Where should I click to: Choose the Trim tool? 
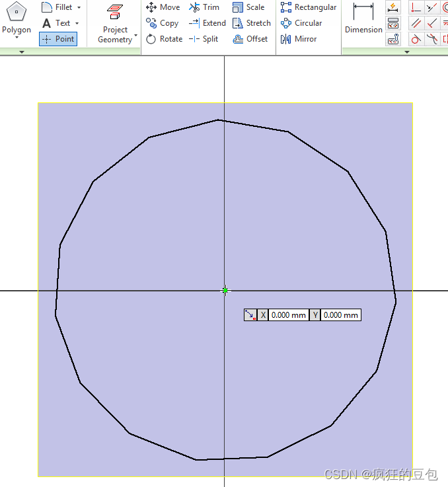(204, 7)
